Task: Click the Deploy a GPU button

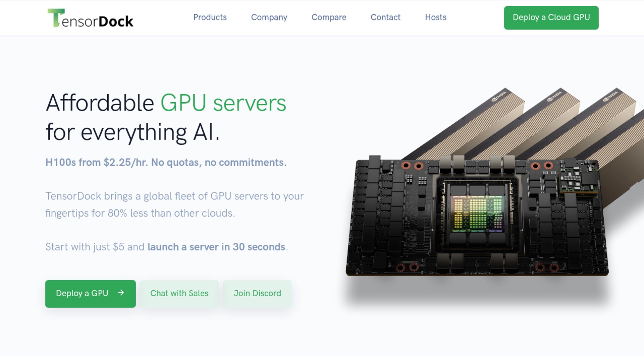Action: (x=91, y=294)
